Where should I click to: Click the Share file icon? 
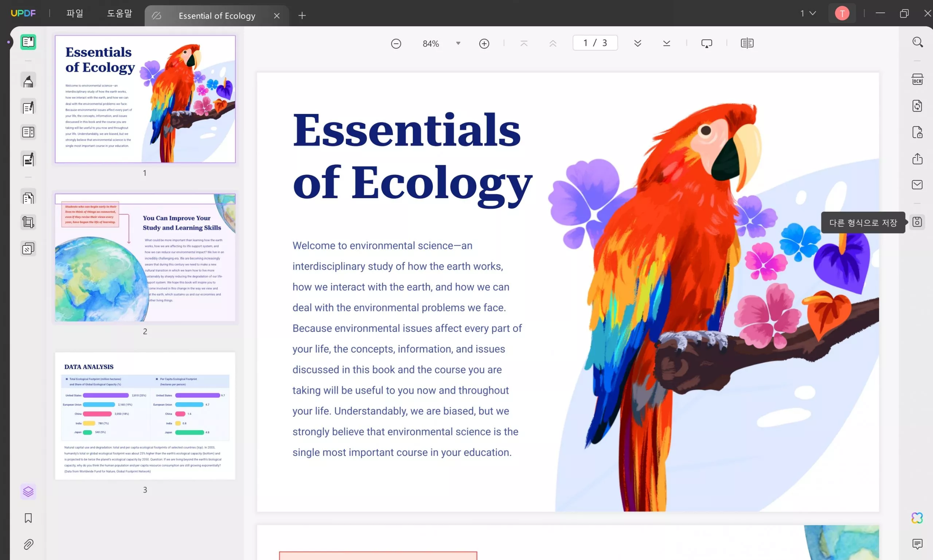[x=918, y=158]
